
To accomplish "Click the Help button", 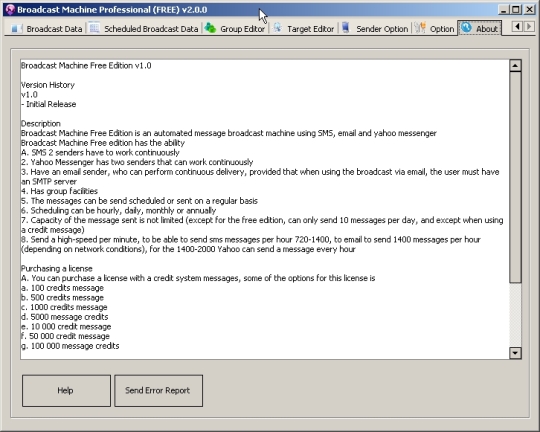I will (x=66, y=391).
